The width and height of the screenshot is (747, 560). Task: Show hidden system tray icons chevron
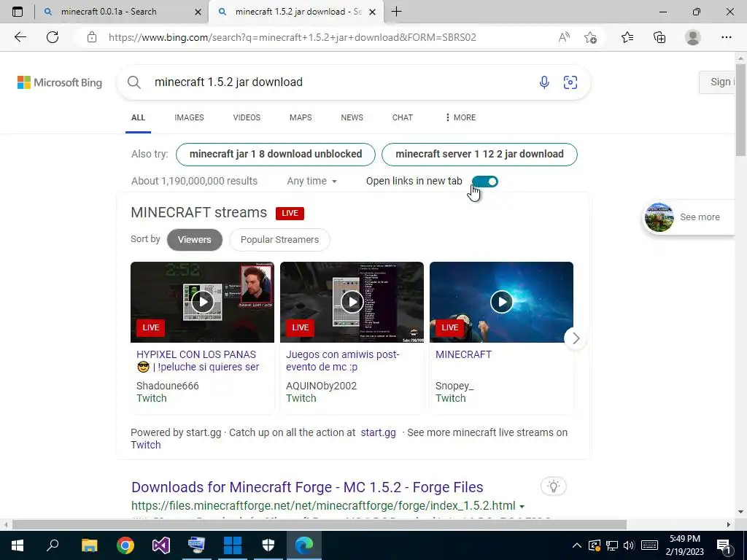[576, 545]
